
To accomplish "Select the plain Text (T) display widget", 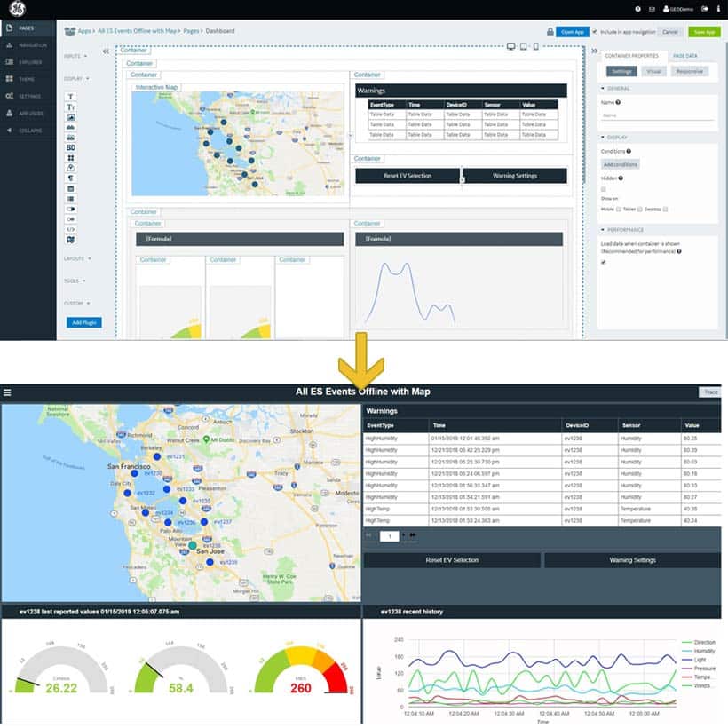I will (70, 97).
